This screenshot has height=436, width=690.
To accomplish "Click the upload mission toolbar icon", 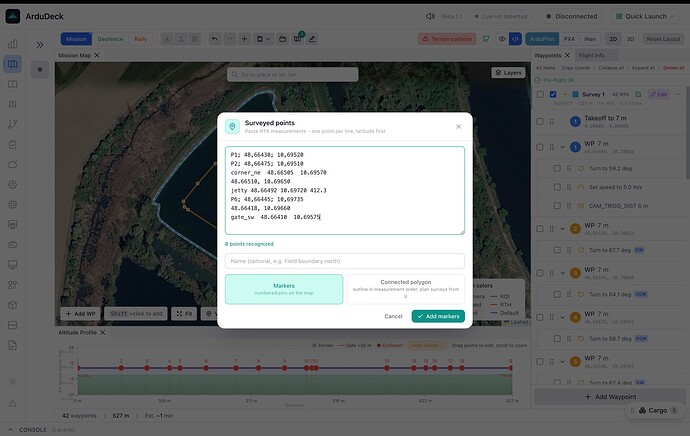I will [180, 39].
